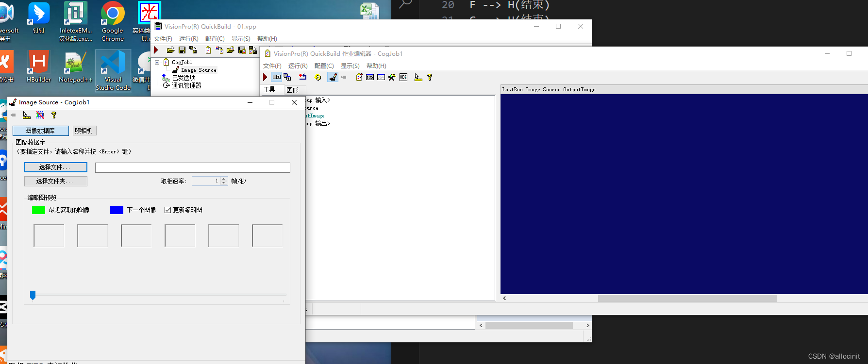Open Google Chrome from desktop
This screenshot has height=364, width=868.
[113, 21]
